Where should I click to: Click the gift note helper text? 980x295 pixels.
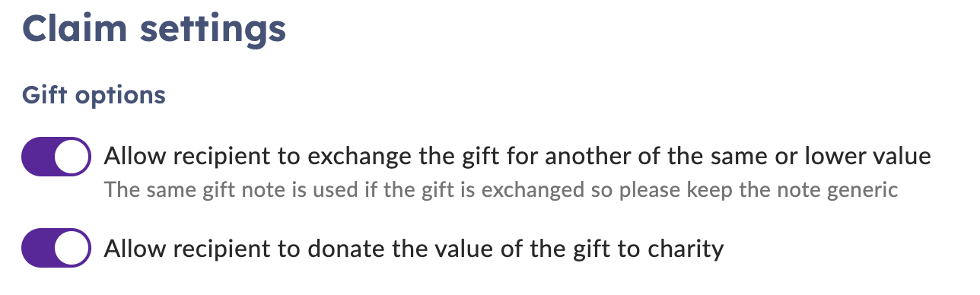pyautogui.click(x=501, y=189)
